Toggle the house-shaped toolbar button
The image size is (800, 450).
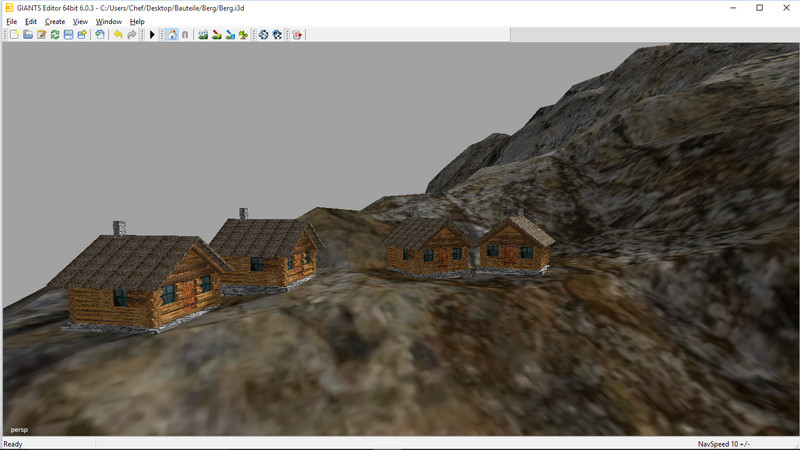pos(171,35)
